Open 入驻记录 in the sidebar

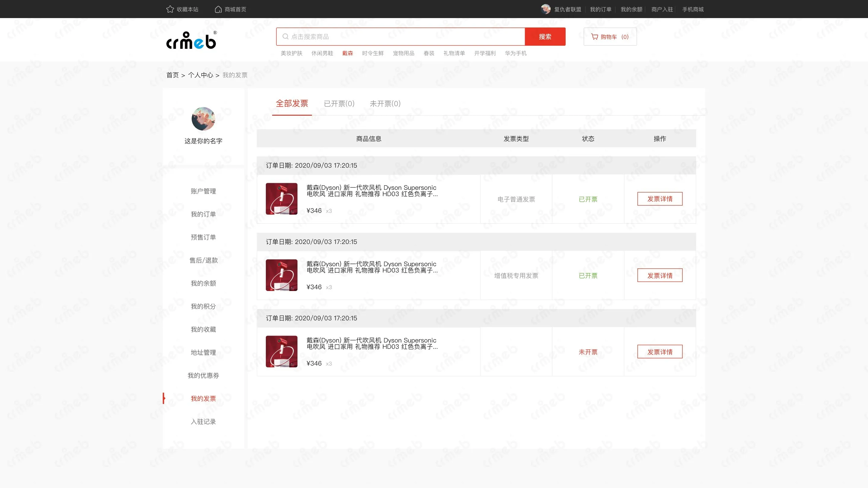[203, 422]
